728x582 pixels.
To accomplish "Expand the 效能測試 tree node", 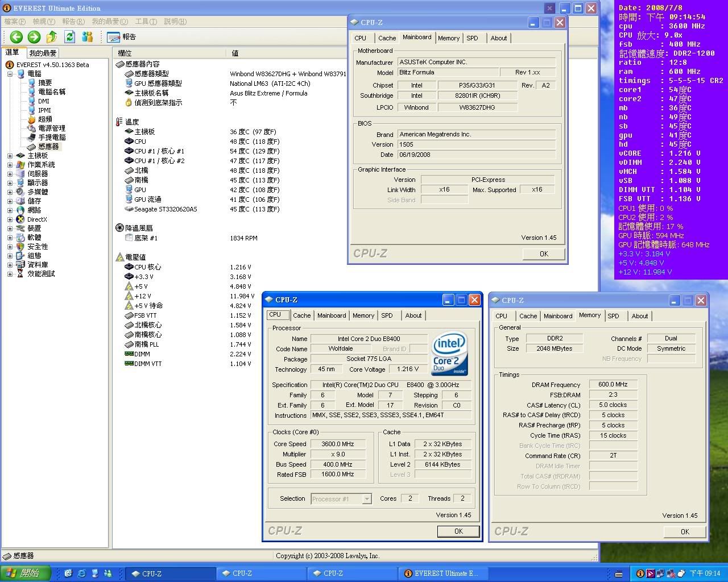I will click(x=10, y=274).
